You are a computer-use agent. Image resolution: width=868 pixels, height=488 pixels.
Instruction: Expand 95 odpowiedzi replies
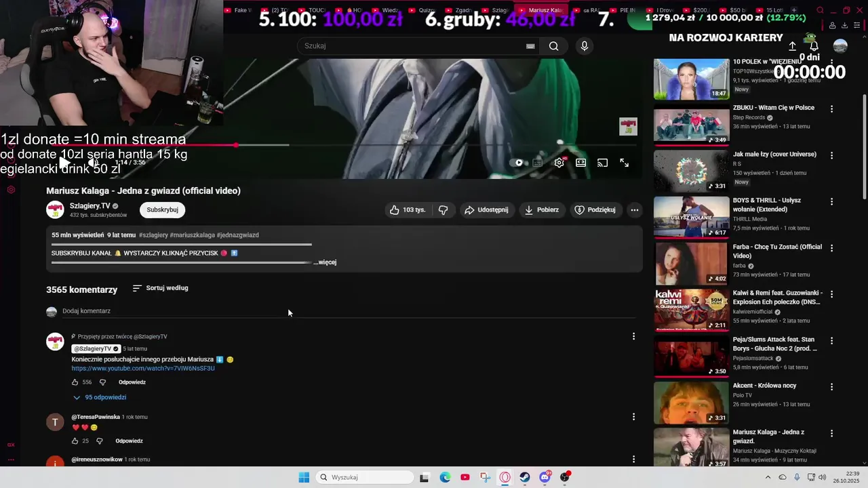(x=99, y=397)
